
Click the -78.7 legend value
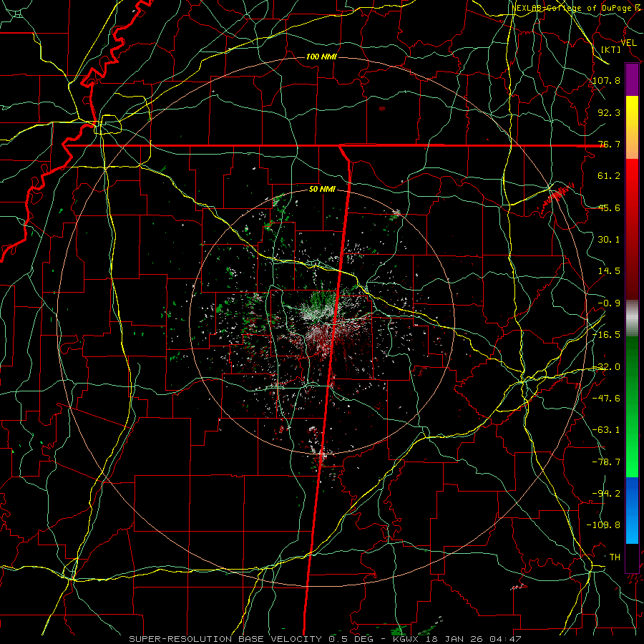click(x=607, y=462)
